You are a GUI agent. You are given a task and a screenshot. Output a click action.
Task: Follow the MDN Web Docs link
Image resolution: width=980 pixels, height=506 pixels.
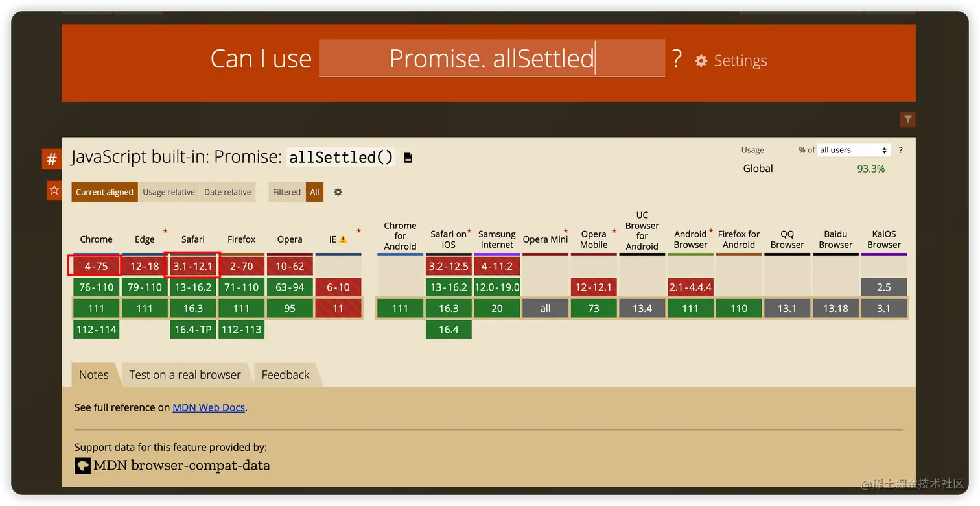pos(209,407)
